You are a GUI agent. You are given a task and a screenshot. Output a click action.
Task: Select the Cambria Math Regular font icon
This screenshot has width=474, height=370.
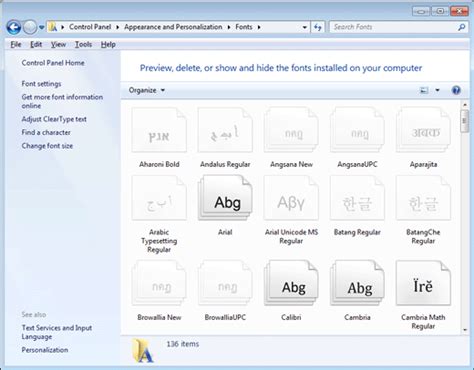coord(423,283)
